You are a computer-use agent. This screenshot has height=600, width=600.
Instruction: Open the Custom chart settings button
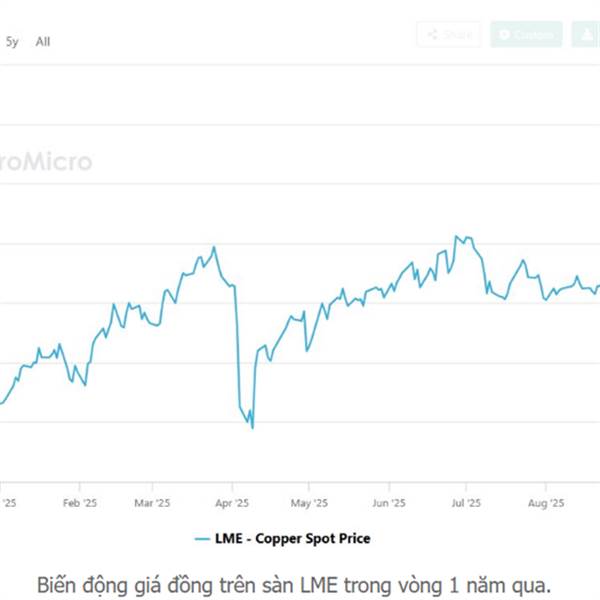[x=526, y=34]
